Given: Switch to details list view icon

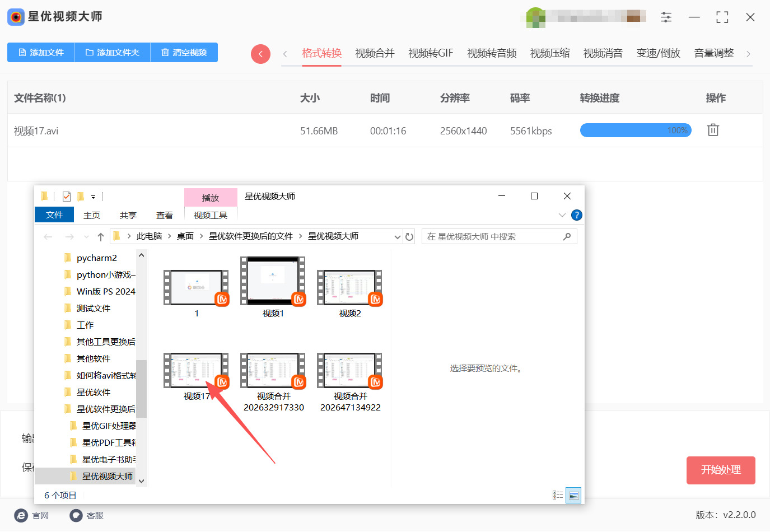Looking at the screenshot, I should 558,495.
